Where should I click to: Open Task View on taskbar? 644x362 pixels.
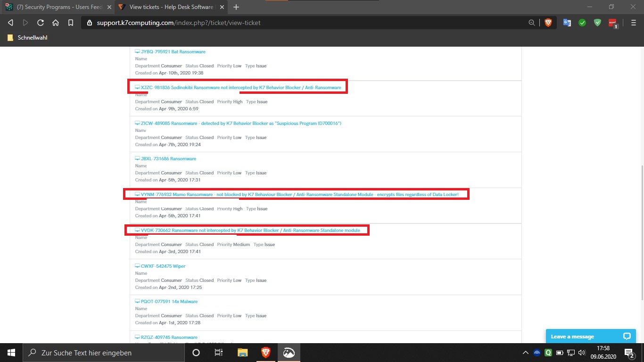[219, 353]
